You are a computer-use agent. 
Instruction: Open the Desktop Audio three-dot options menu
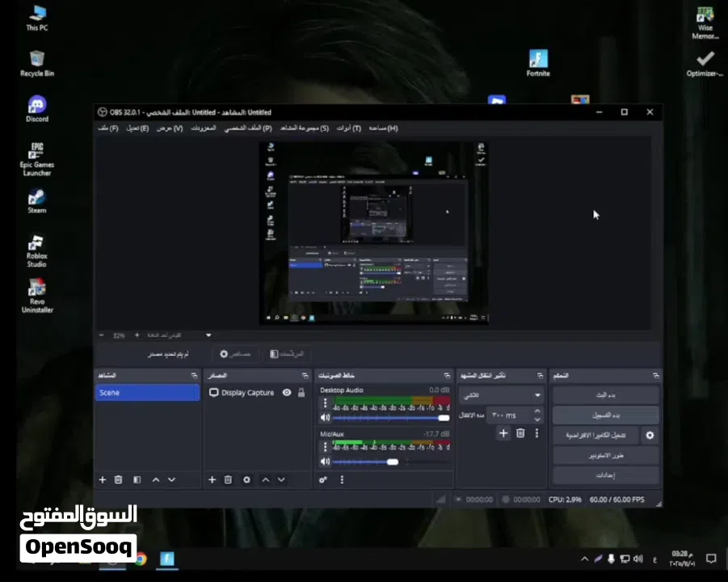pyautogui.click(x=325, y=403)
